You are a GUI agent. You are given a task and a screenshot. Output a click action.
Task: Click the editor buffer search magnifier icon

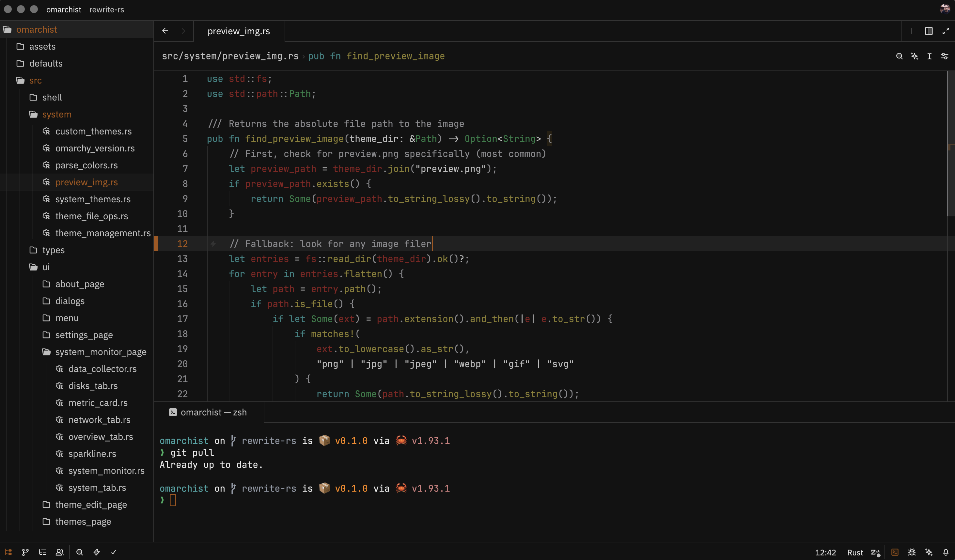pyautogui.click(x=899, y=56)
